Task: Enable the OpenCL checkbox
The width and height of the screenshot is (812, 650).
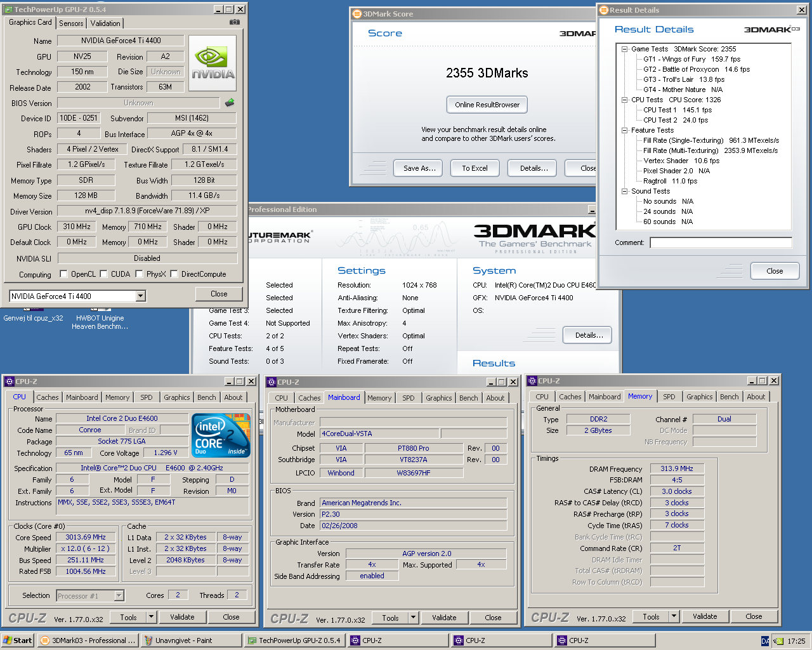Action: (63, 274)
